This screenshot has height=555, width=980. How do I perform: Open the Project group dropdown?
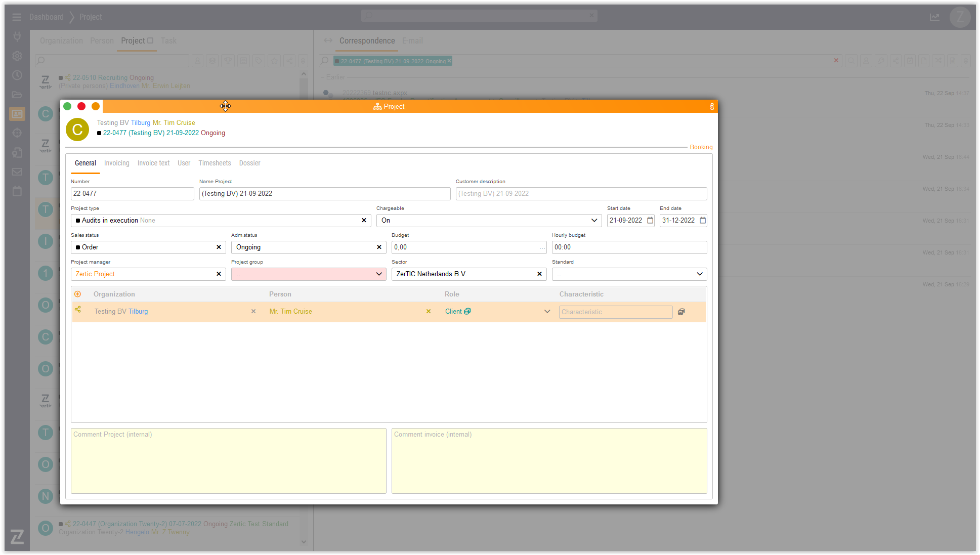click(379, 274)
